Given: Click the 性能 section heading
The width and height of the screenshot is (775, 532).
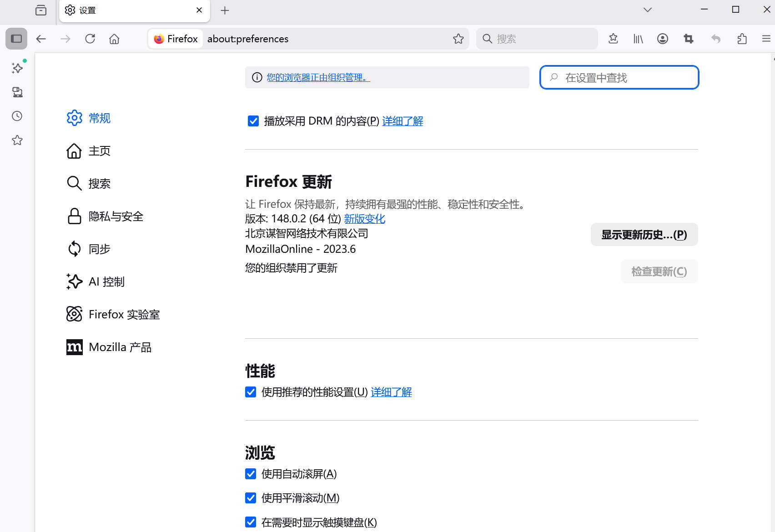Looking at the screenshot, I should [x=260, y=371].
